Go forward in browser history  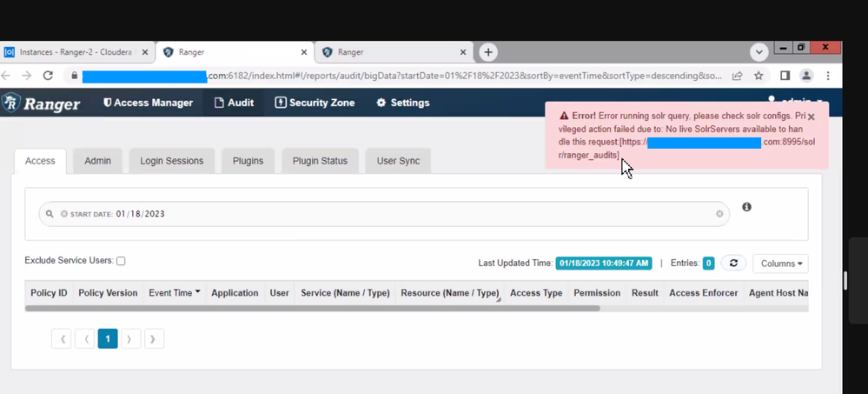tap(26, 76)
